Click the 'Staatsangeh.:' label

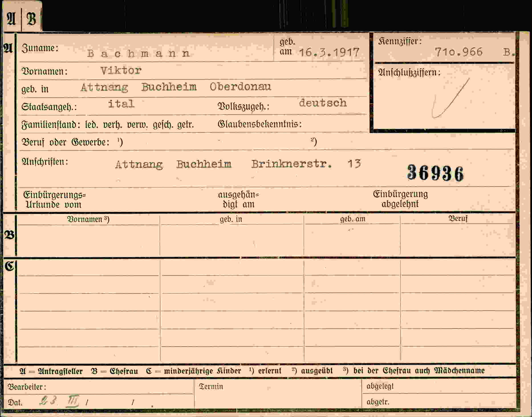tap(49, 107)
